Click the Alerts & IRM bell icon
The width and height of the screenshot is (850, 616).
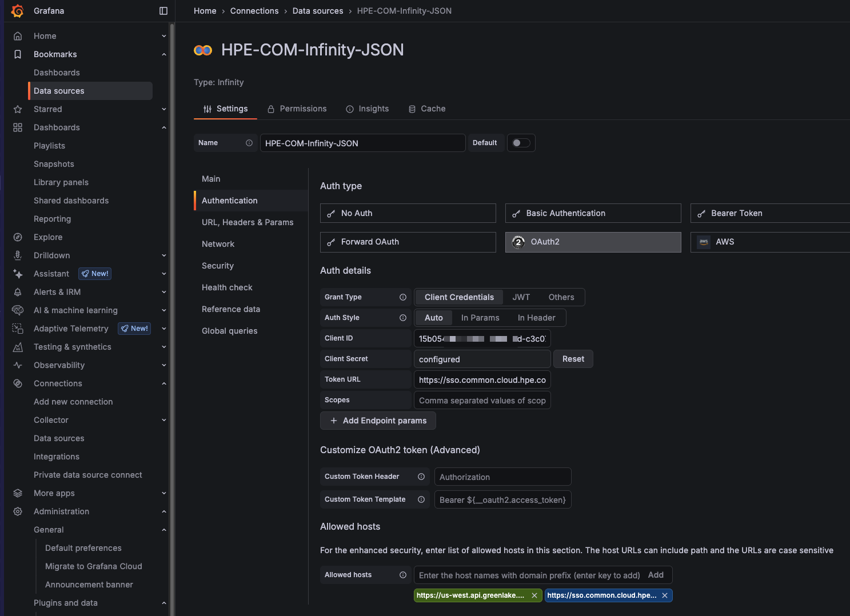[18, 292]
